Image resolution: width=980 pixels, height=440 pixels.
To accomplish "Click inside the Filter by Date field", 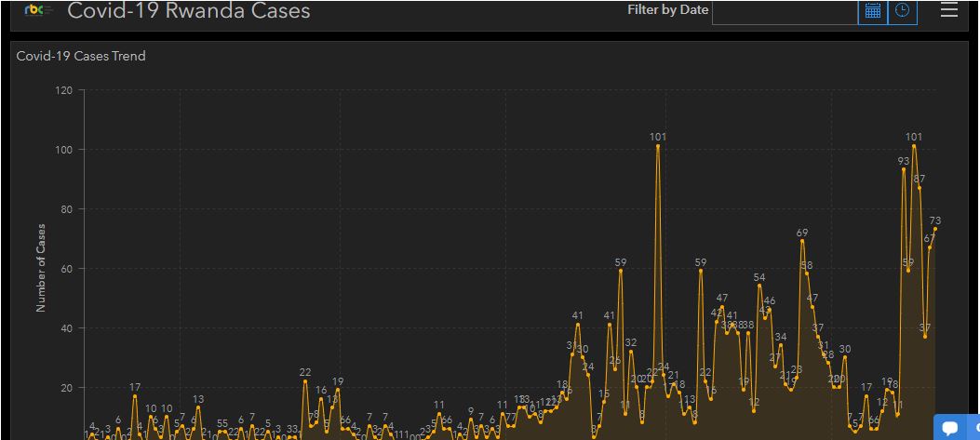I will [x=784, y=11].
